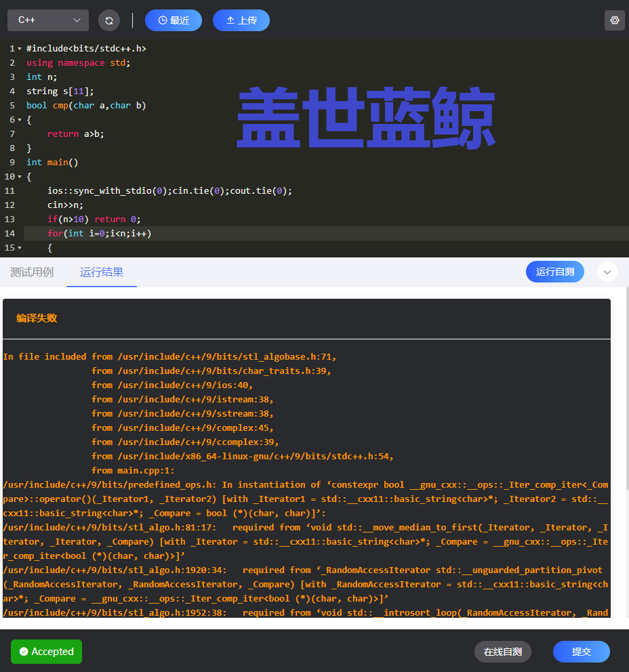629x672 pixels.
Task: Click the 编译失败 compile failed heading
Action: (37, 318)
